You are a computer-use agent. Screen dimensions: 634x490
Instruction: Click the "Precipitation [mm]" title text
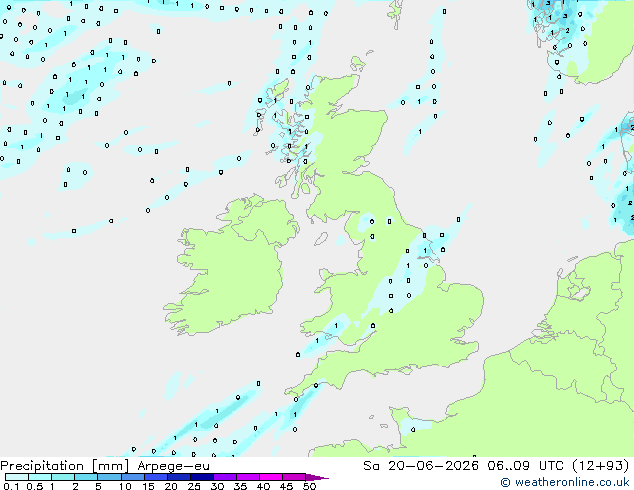click(x=64, y=466)
